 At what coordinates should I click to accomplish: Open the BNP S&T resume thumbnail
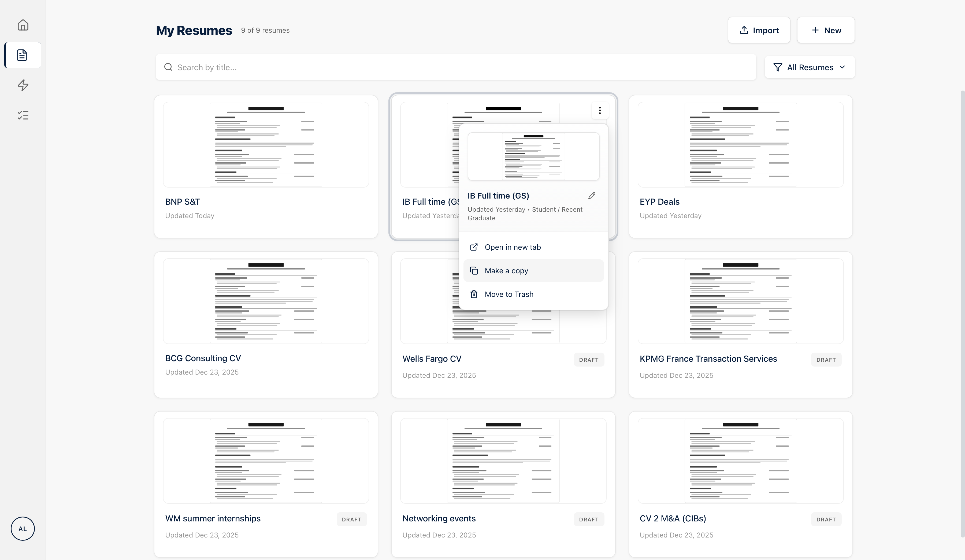pyautogui.click(x=266, y=145)
